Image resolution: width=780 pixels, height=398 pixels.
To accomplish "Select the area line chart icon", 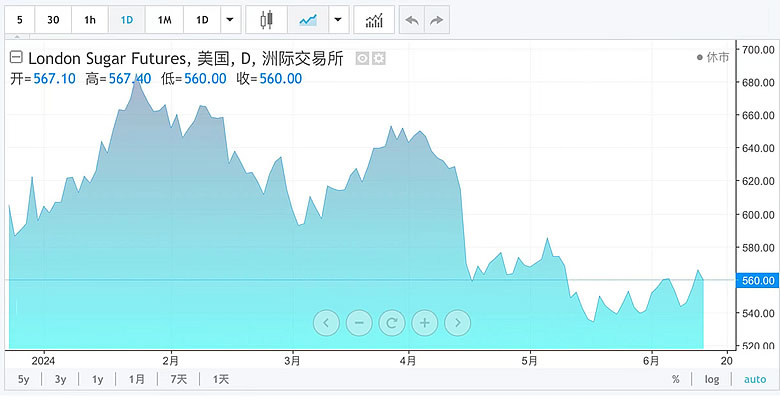I will click(308, 20).
